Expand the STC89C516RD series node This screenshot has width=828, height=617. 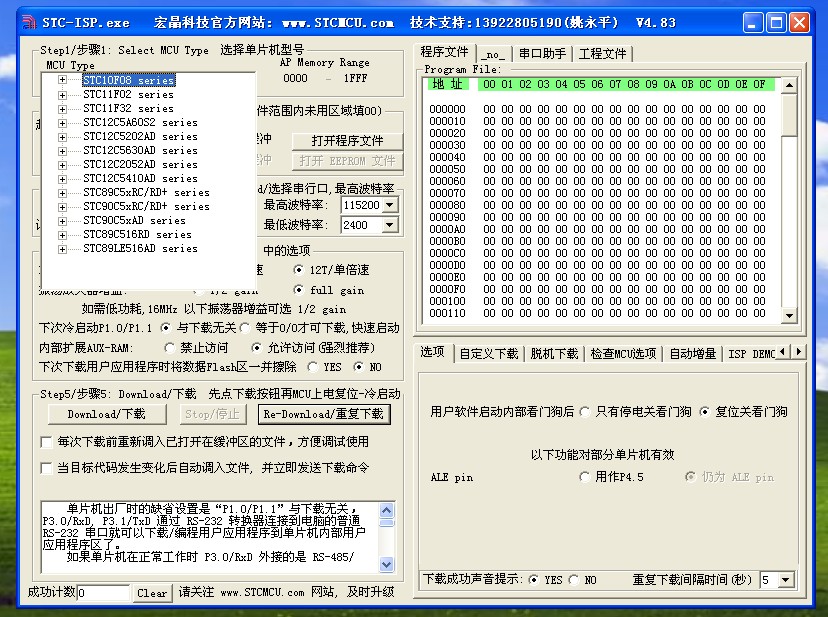click(62, 235)
